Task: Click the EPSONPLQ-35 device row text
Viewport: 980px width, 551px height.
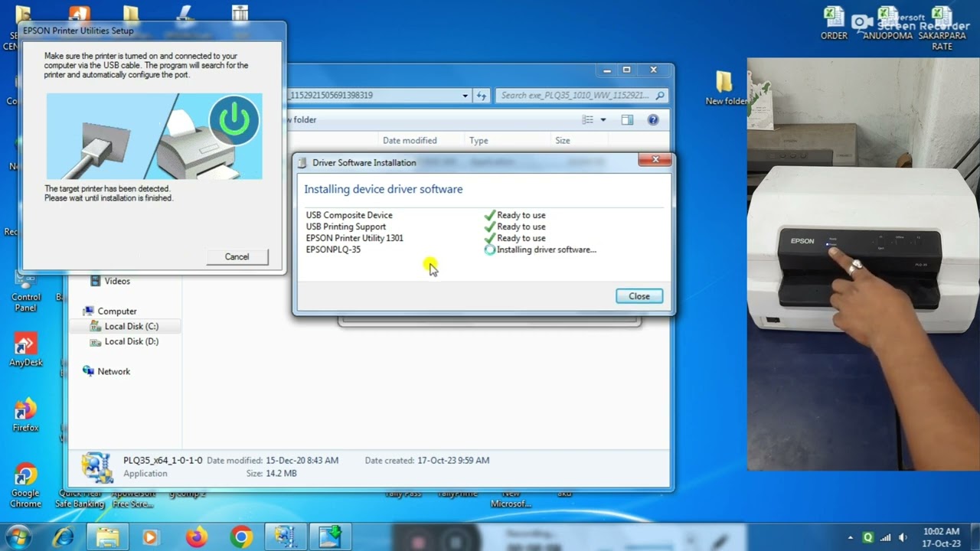Action: coord(333,249)
